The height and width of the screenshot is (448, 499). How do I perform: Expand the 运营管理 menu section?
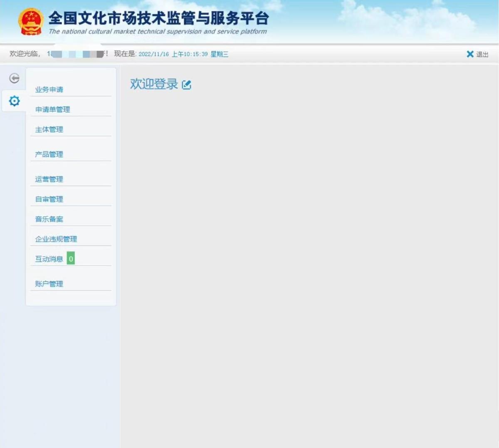[x=49, y=179]
